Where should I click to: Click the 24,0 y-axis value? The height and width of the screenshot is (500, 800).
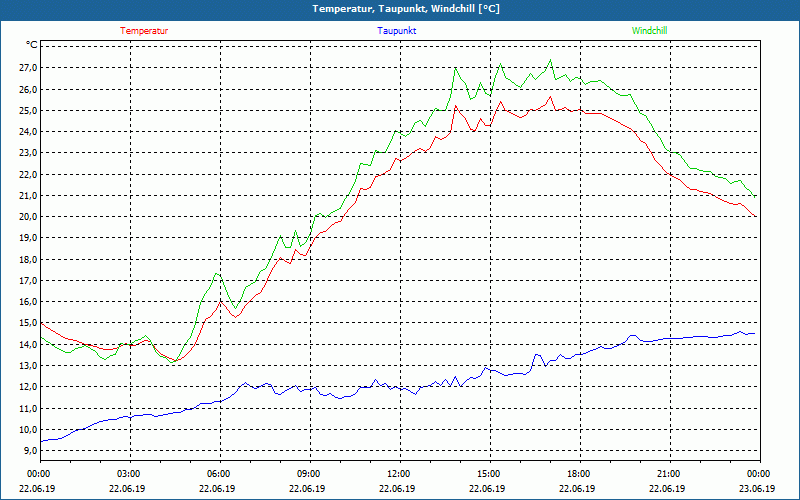click(x=29, y=132)
